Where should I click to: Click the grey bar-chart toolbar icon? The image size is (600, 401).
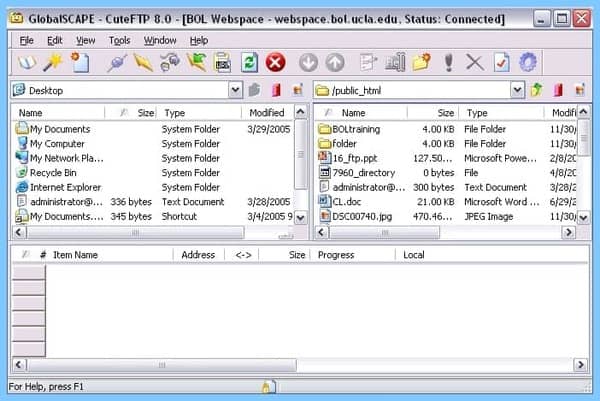point(395,62)
